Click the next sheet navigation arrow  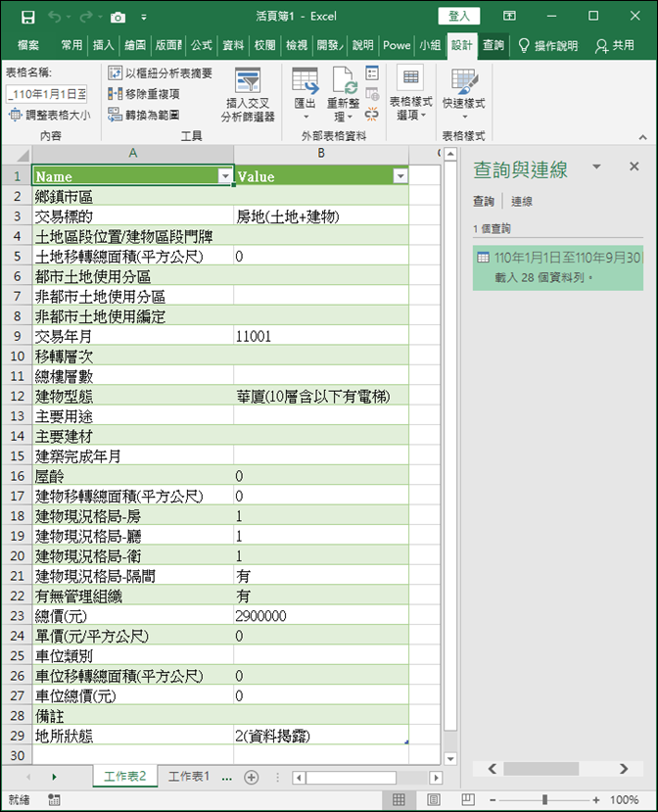[x=54, y=777]
